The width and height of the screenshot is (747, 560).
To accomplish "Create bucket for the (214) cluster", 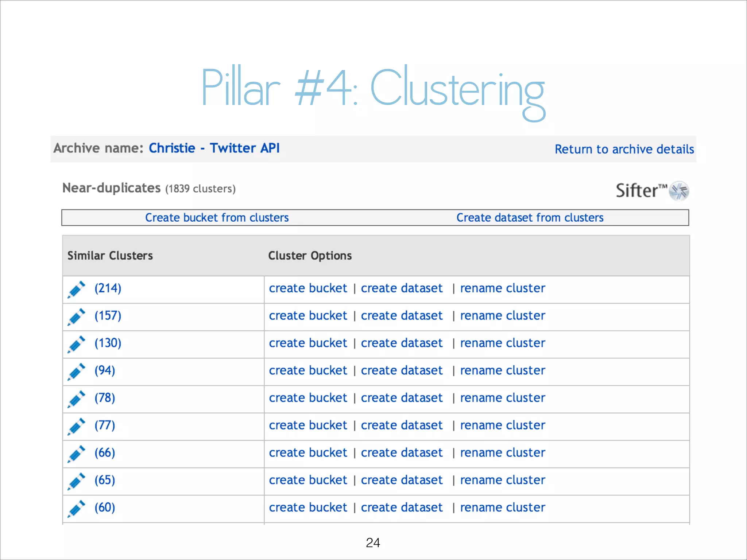I will click(308, 288).
